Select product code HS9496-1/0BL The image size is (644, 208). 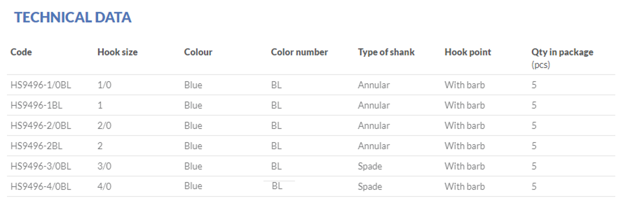pos(41,85)
